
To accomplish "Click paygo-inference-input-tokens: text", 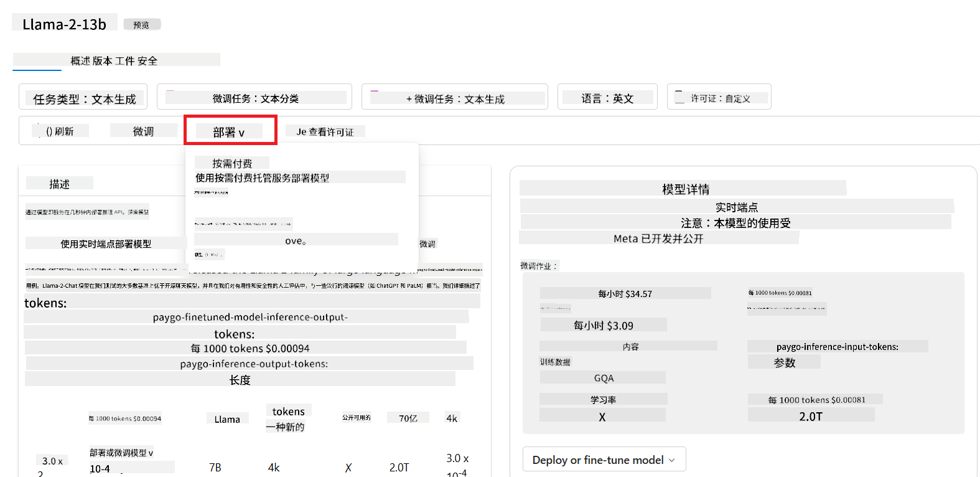I will (837, 347).
